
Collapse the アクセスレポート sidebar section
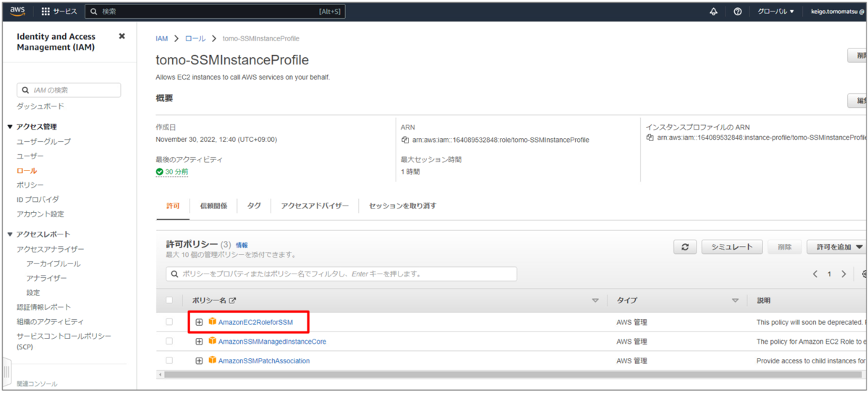[x=10, y=234]
